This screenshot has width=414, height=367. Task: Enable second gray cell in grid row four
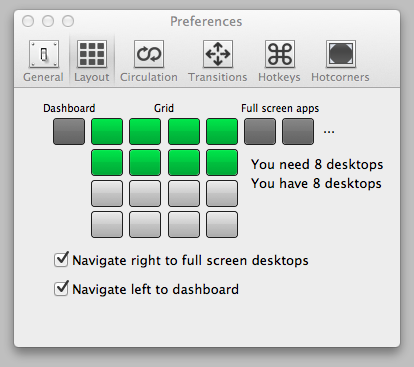coord(145,224)
